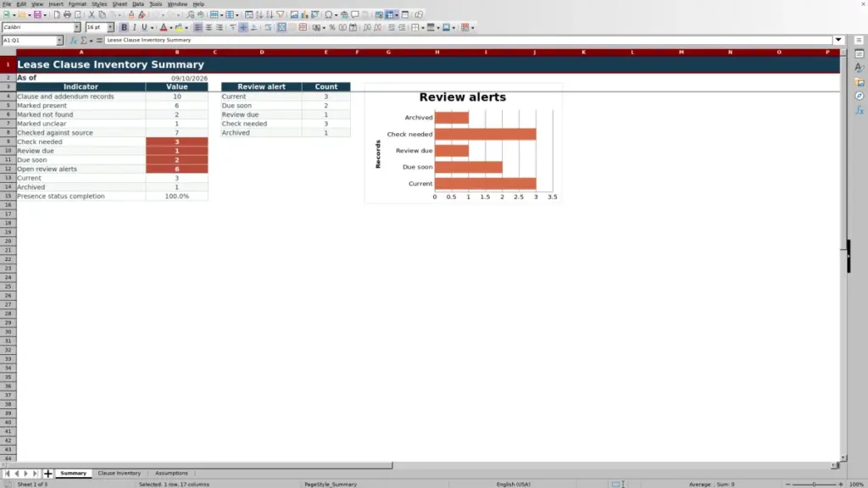The width and height of the screenshot is (868, 488).
Task: Click the Cut scissors icon
Action: pos(92,14)
